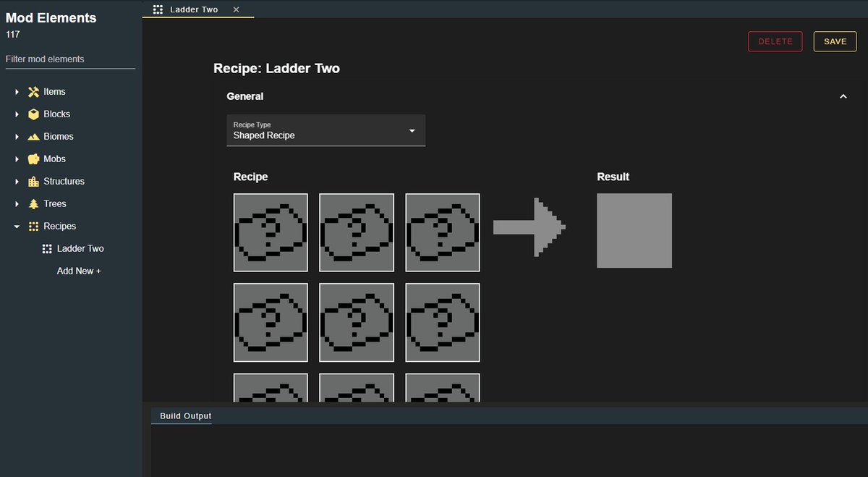868x477 pixels.
Task: Click the Items category label
Action: tap(54, 92)
